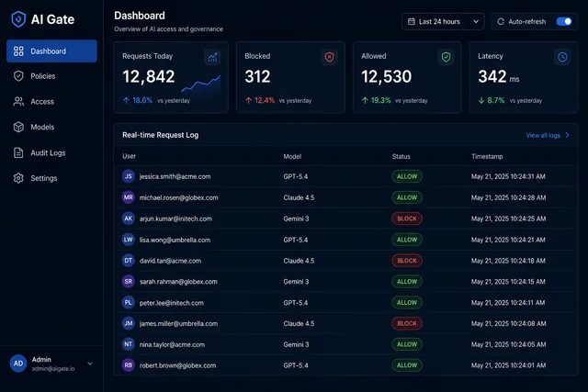
Task: Open Settings from the sidebar
Action: click(51, 178)
